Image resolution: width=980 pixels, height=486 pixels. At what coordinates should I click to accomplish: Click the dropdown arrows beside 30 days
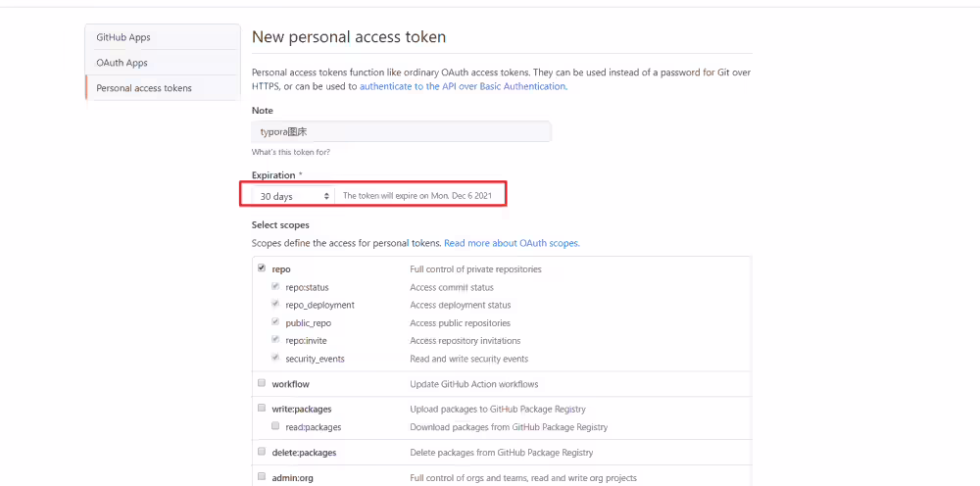[326, 196]
